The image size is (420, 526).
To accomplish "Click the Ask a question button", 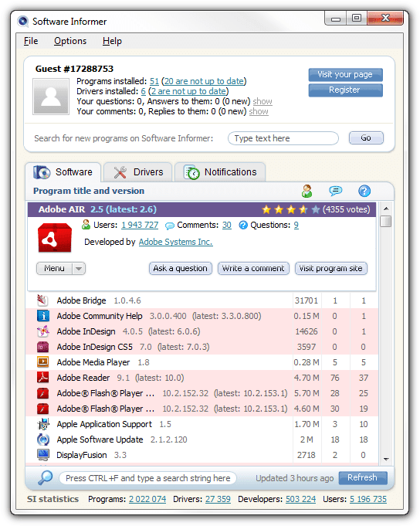I will (181, 269).
